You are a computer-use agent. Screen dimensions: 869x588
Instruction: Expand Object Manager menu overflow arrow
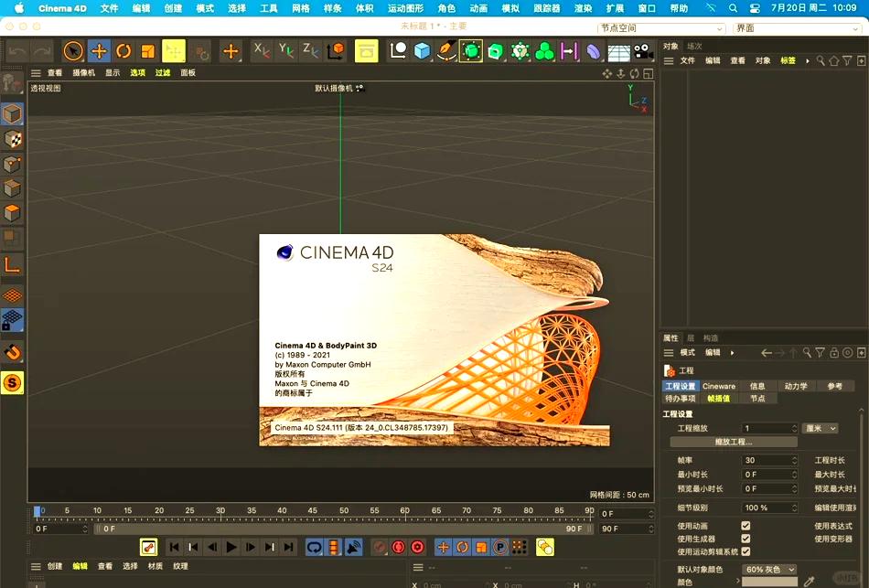click(x=807, y=61)
